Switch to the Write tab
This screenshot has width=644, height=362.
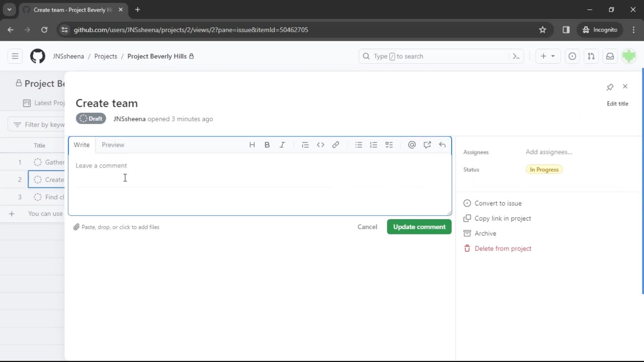click(82, 145)
